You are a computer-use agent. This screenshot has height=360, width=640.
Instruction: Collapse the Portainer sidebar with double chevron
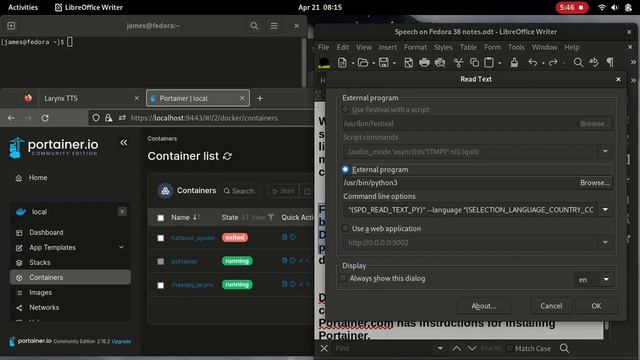point(124,142)
